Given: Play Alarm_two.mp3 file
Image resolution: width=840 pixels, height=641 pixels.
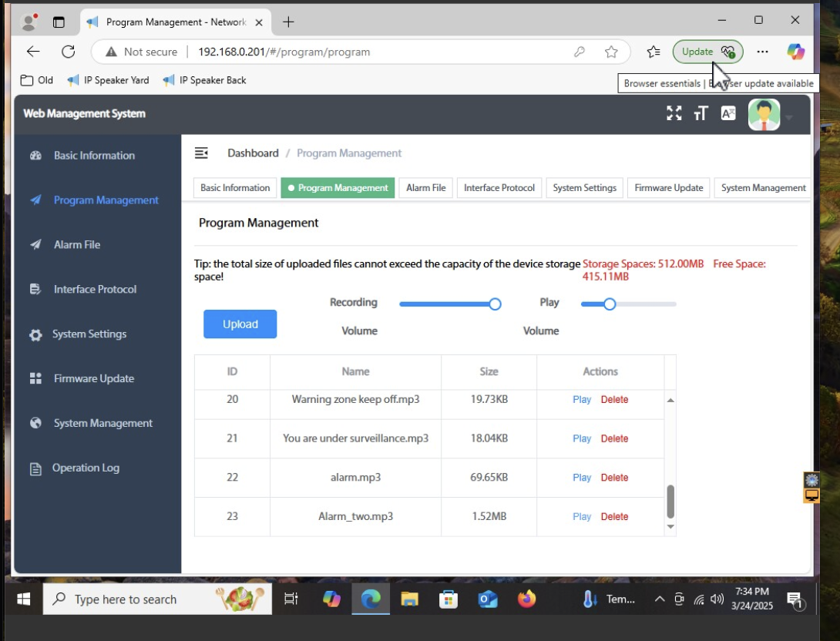Looking at the screenshot, I should pyautogui.click(x=582, y=517).
